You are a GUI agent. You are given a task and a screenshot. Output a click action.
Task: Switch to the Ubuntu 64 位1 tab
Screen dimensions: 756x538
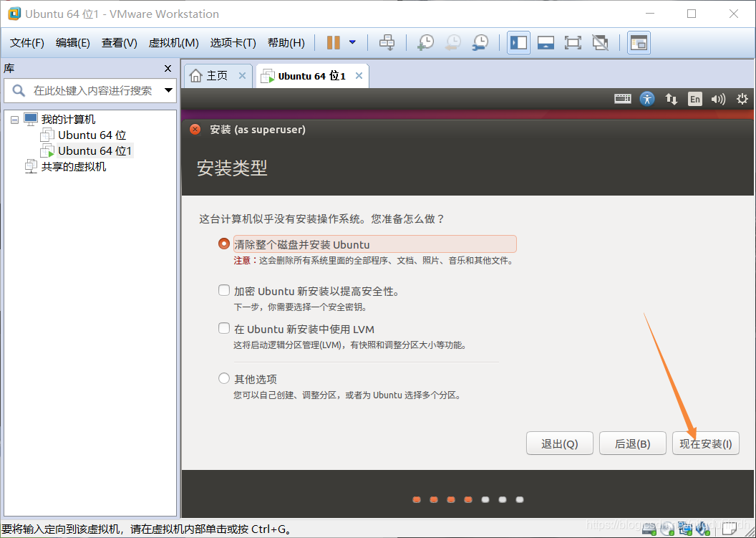click(x=312, y=76)
